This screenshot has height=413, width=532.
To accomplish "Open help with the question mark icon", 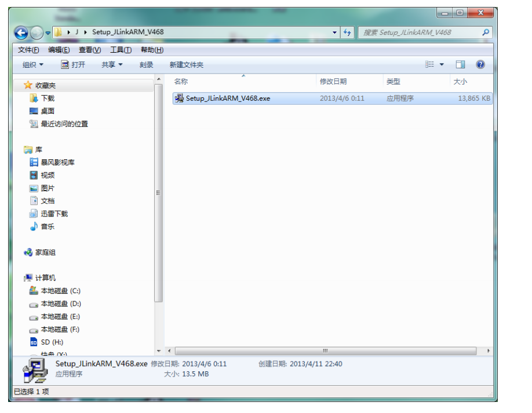I will coord(480,64).
